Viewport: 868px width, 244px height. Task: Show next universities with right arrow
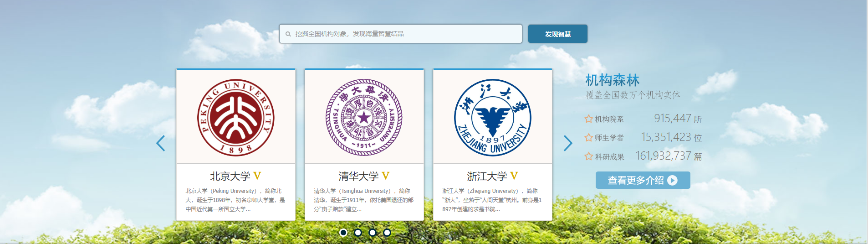[x=568, y=143]
